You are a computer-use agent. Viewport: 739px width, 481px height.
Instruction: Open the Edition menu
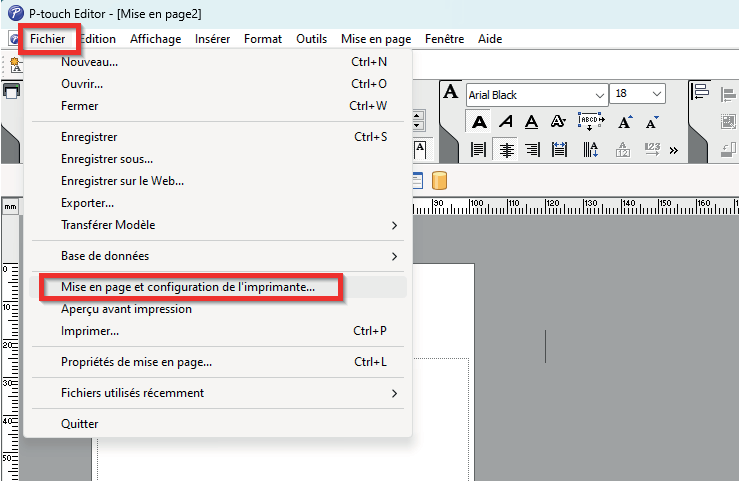[98, 39]
